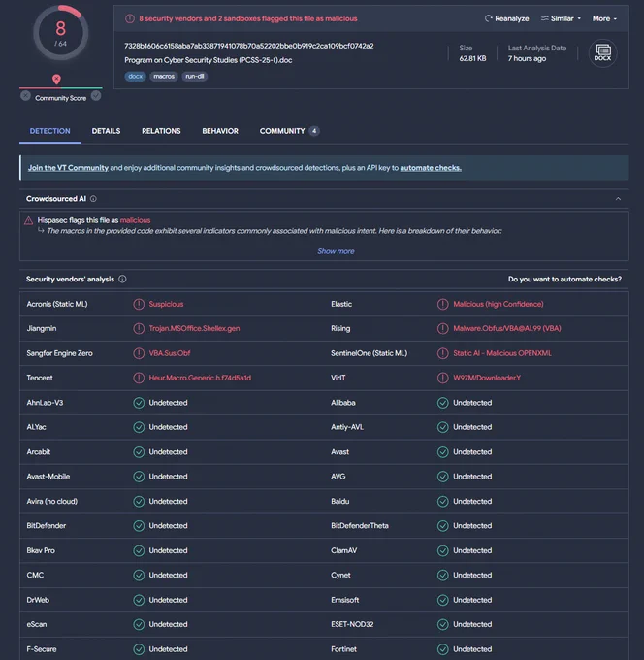Click the Jiangmin detection alert icon
Viewport: 644px width, 660px height.
click(x=139, y=328)
